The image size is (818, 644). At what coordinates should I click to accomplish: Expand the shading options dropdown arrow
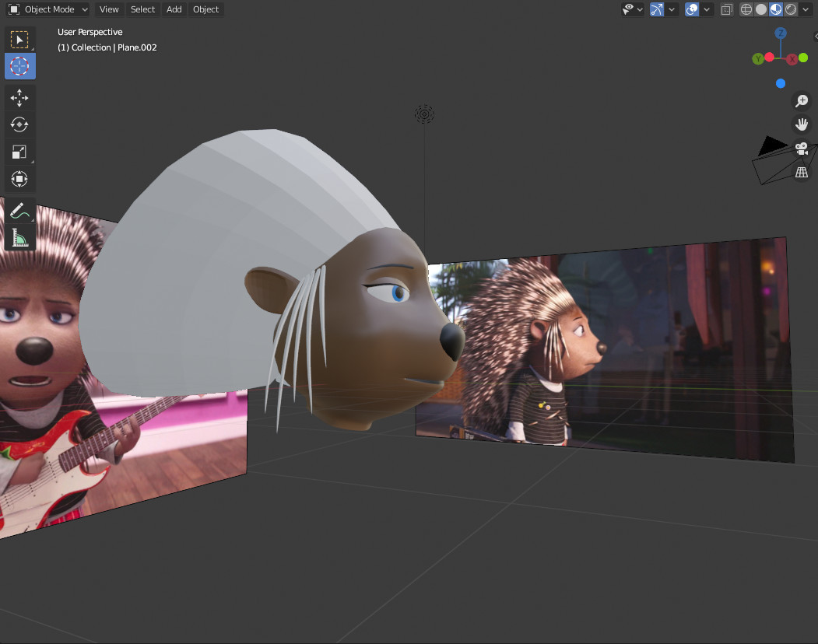[806, 9]
